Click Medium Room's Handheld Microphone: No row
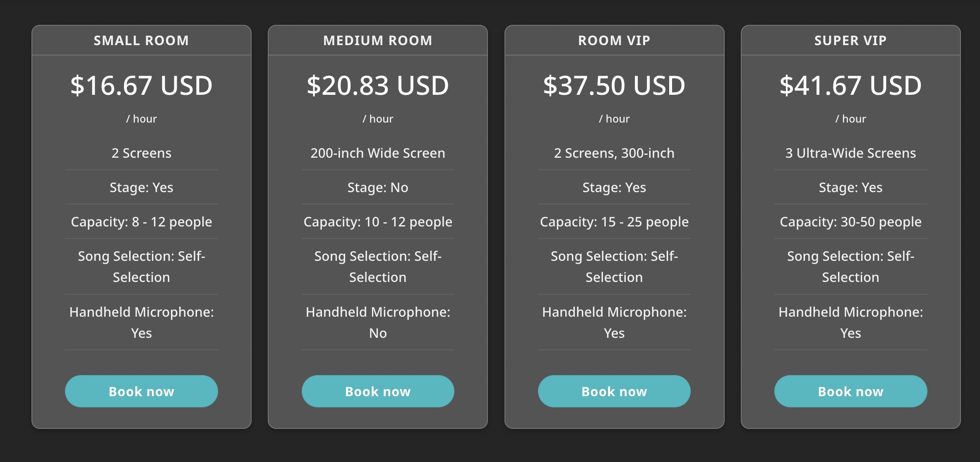Screen dimensions: 980x462 (x=377, y=322)
